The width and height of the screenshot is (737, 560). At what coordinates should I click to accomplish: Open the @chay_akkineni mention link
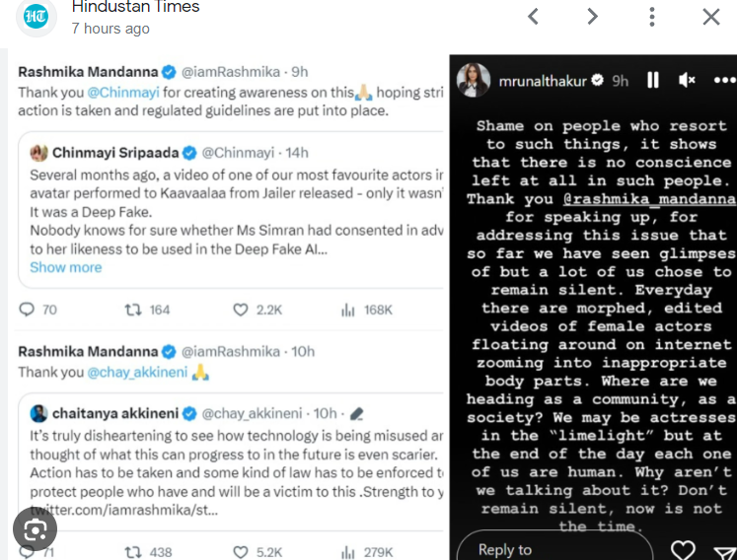(137, 373)
